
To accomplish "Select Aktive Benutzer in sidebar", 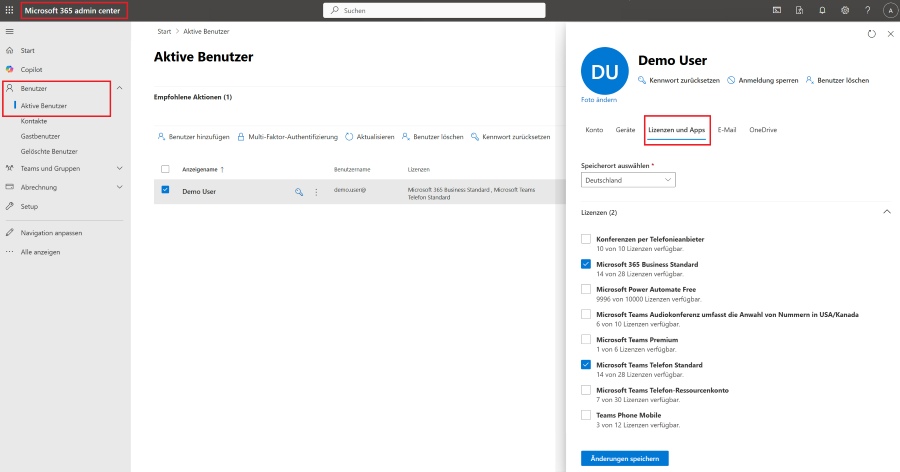I will 44,106.
